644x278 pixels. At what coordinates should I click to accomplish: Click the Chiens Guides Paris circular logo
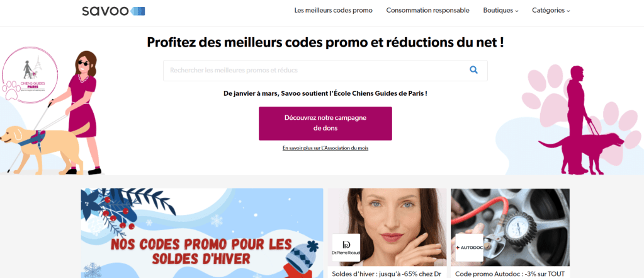coord(30,75)
